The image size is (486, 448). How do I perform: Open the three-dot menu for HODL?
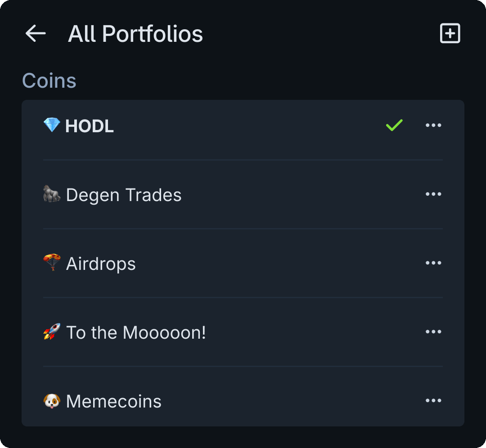pos(433,125)
